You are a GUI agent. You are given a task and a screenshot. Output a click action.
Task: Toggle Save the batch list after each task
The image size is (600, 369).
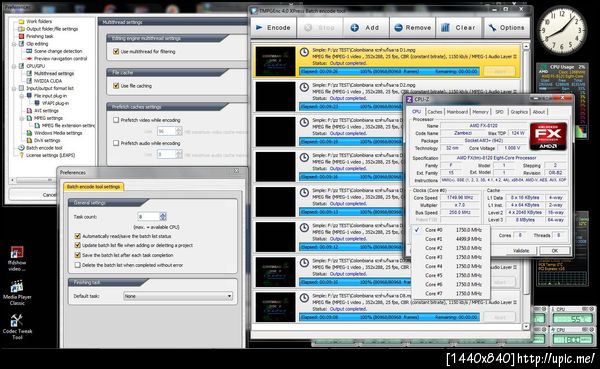coord(78,255)
